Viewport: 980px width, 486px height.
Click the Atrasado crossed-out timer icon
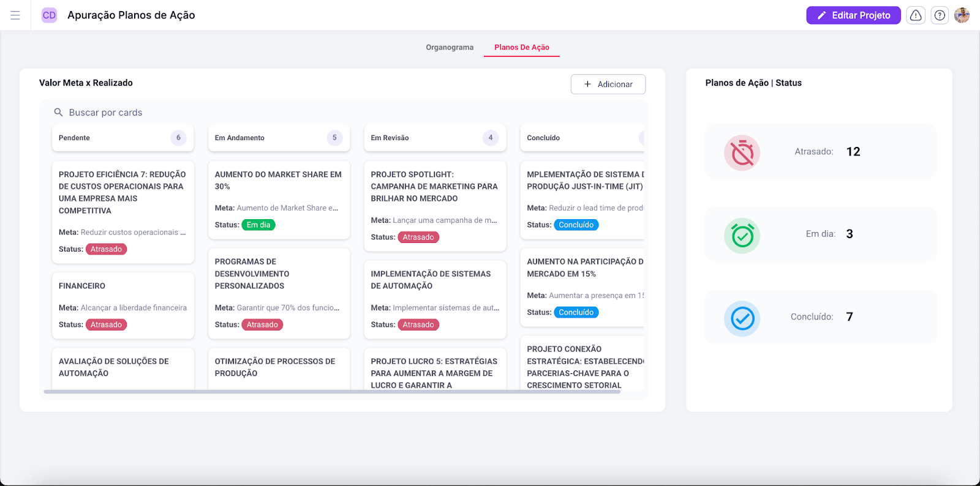click(742, 152)
